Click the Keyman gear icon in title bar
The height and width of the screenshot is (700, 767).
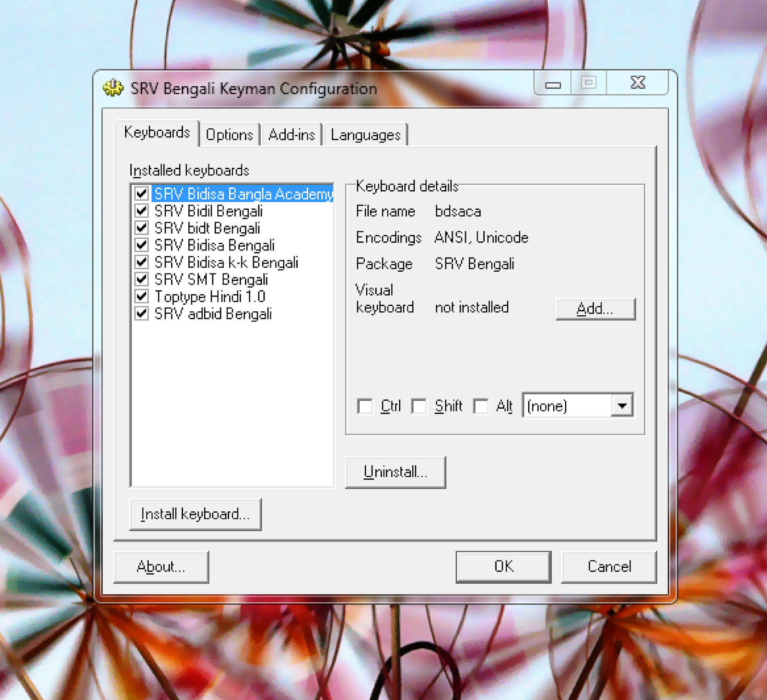pyautogui.click(x=113, y=88)
